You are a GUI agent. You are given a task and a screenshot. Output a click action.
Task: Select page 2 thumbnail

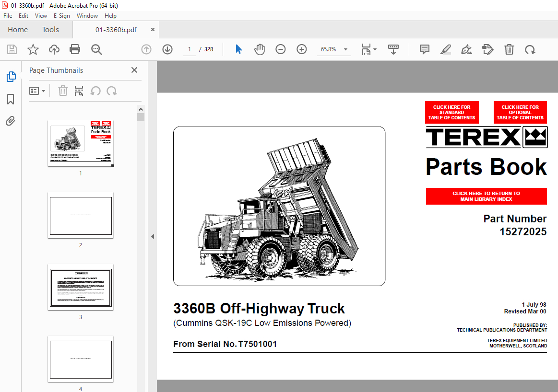point(81,215)
